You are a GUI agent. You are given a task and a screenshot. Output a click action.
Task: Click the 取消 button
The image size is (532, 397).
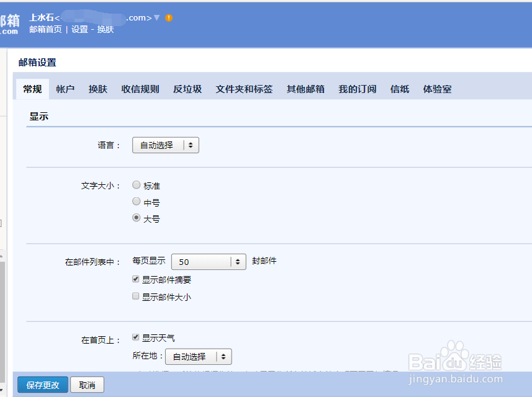pyautogui.click(x=87, y=385)
